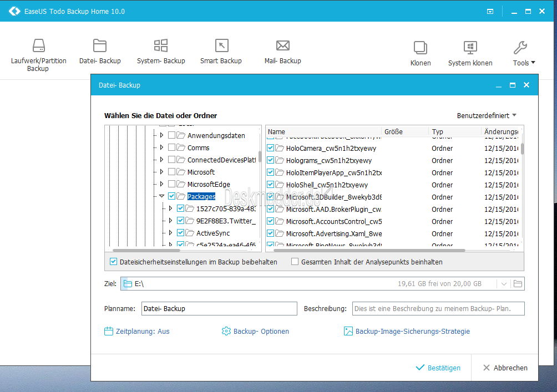Screen dimensions: 557x392
Task: Expand the 1527c705-839a tree node
Action: [170, 208]
